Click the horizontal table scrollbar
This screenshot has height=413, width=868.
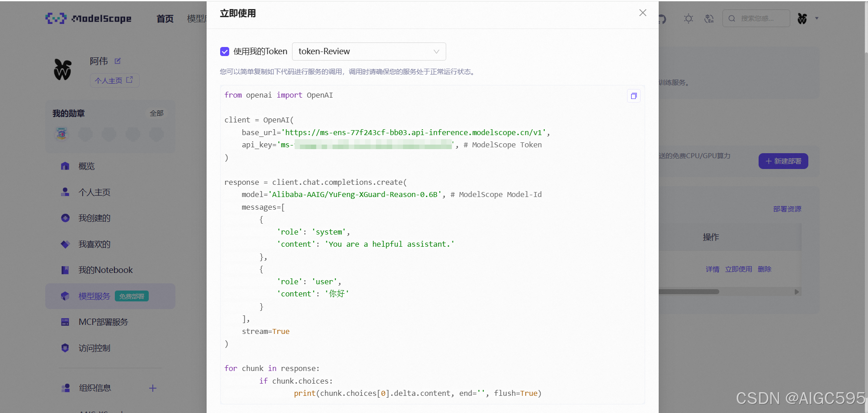point(689,292)
